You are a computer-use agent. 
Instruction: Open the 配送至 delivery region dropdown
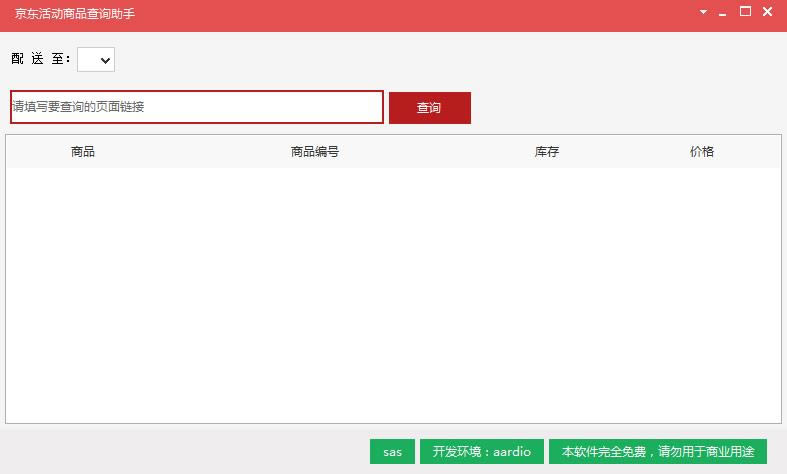[96, 60]
